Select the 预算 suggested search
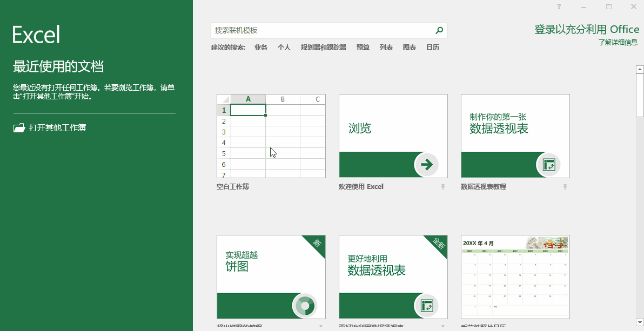This screenshot has height=331, width=644. pyautogui.click(x=363, y=47)
